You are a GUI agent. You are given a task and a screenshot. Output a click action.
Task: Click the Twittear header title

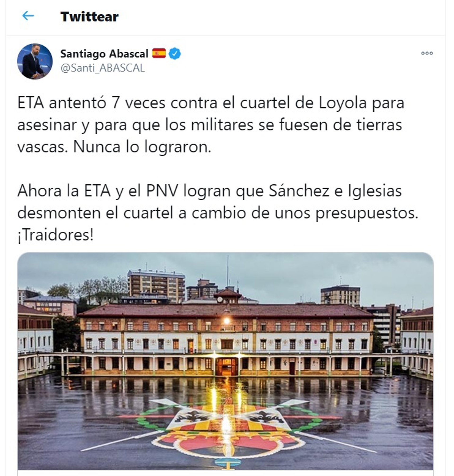[90, 17]
